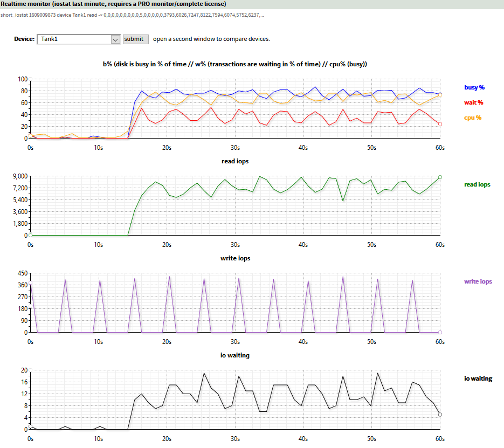Screen dimensions: 504x448
Task: Click the green 'read iops' legend label
Action: point(477,184)
